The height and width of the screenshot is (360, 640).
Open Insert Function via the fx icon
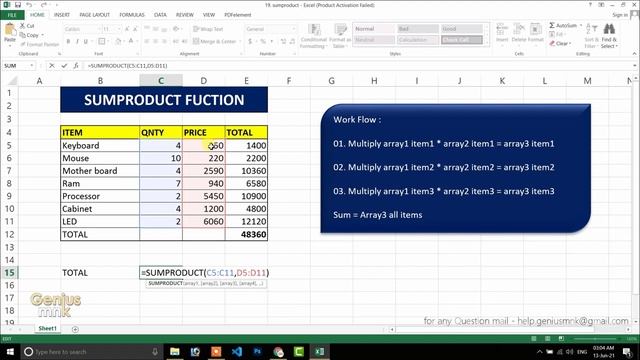76,66
